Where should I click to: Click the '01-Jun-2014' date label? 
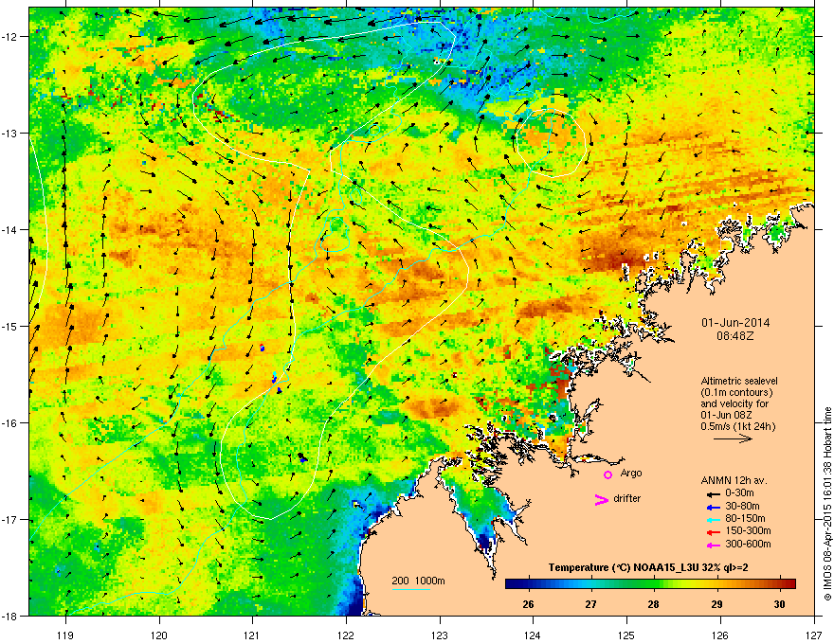[735, 323]
